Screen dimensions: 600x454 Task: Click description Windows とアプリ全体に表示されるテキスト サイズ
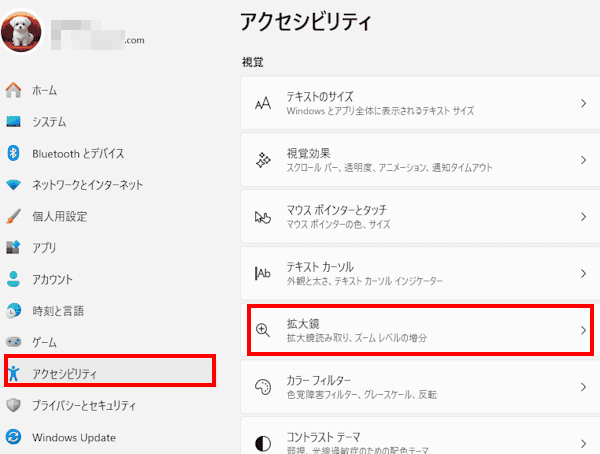[380, 111]
